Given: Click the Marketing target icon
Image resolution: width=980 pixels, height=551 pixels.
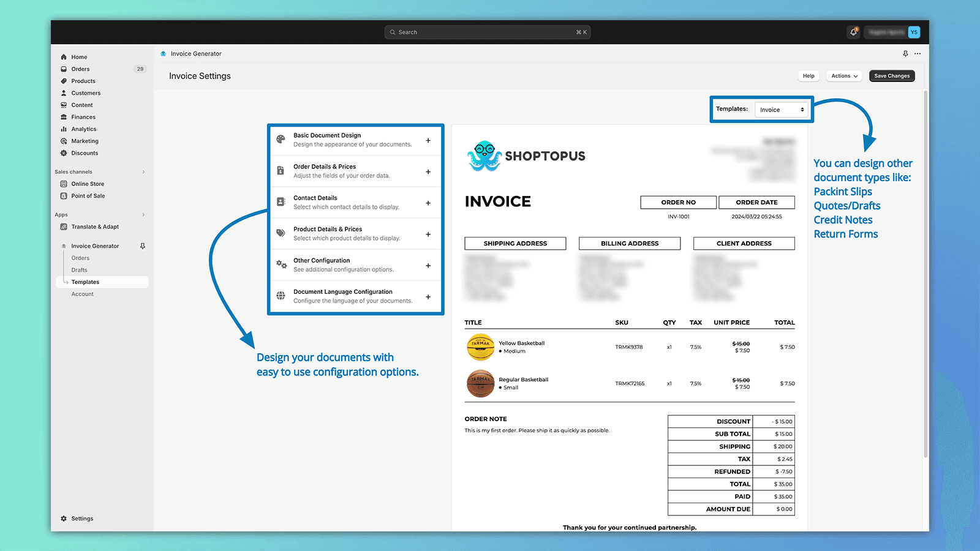Looking at the screenshot, I should pyautogui.click(x=64, y=141).
